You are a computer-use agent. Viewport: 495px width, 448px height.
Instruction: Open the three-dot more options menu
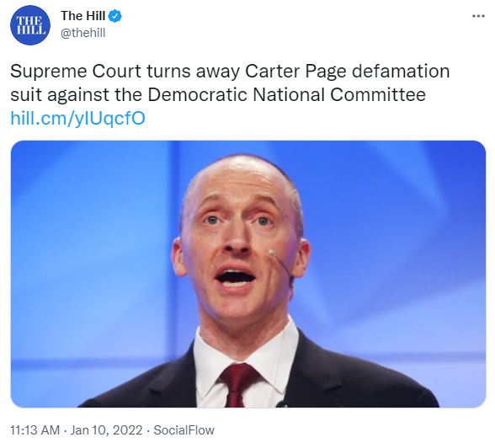click(x=478, y=16)
